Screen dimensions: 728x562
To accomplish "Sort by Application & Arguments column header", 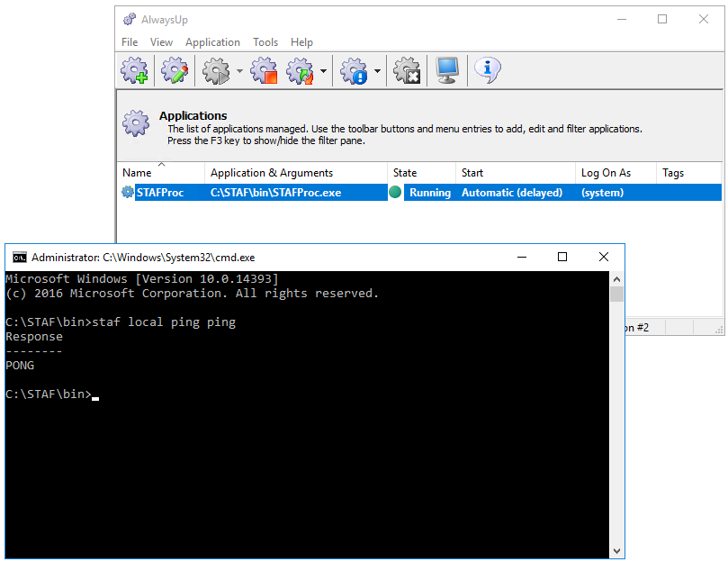I will tap(296, 173).
